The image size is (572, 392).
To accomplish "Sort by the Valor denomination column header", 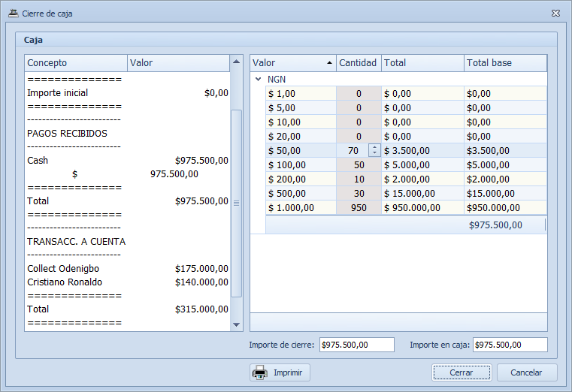I will pos(293,63).
